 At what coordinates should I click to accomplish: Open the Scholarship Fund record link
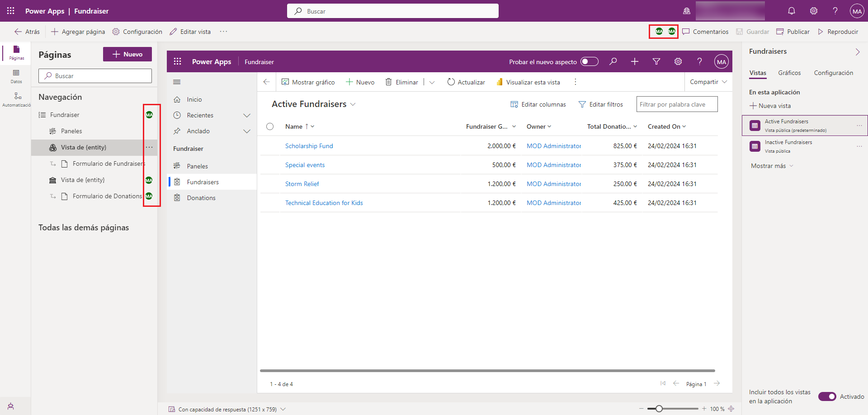point(309,146)
